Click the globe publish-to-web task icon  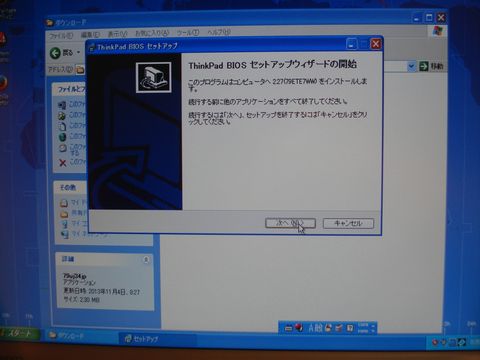click(62, 137)
